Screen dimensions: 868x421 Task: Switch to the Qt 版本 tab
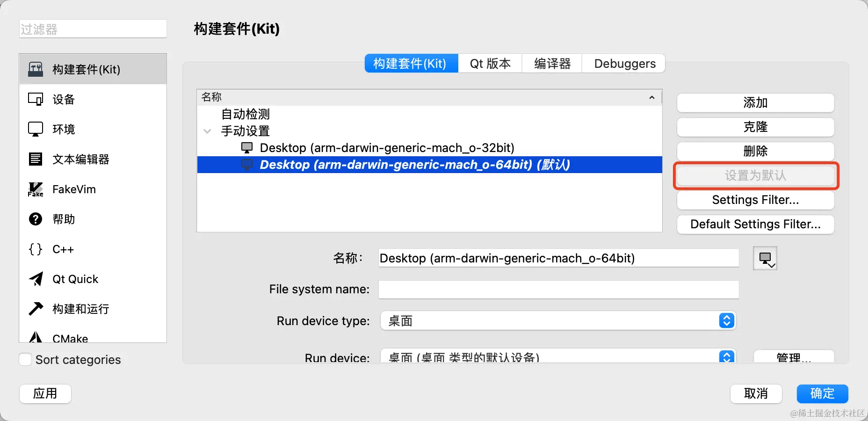pyautogui.click(x=490, y=64)
